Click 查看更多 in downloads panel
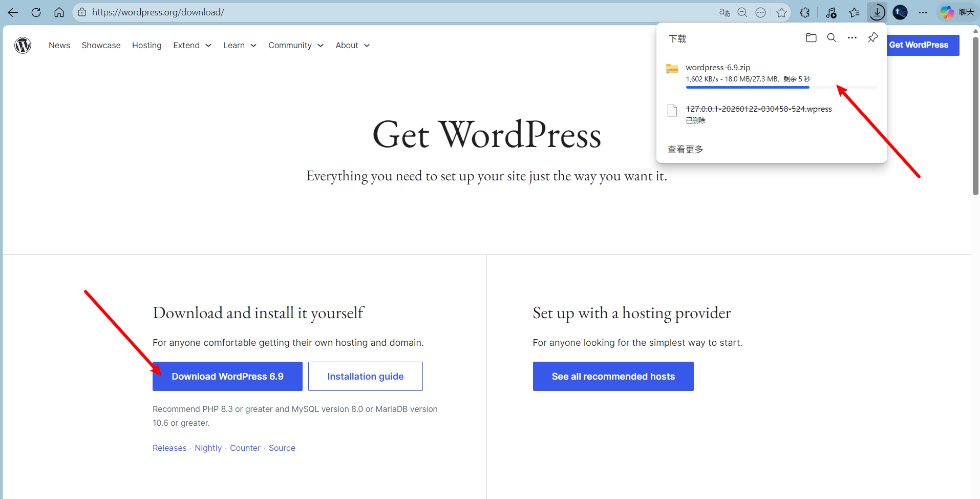Viewport: 980px width, 499px height. (x=686, y=149)
